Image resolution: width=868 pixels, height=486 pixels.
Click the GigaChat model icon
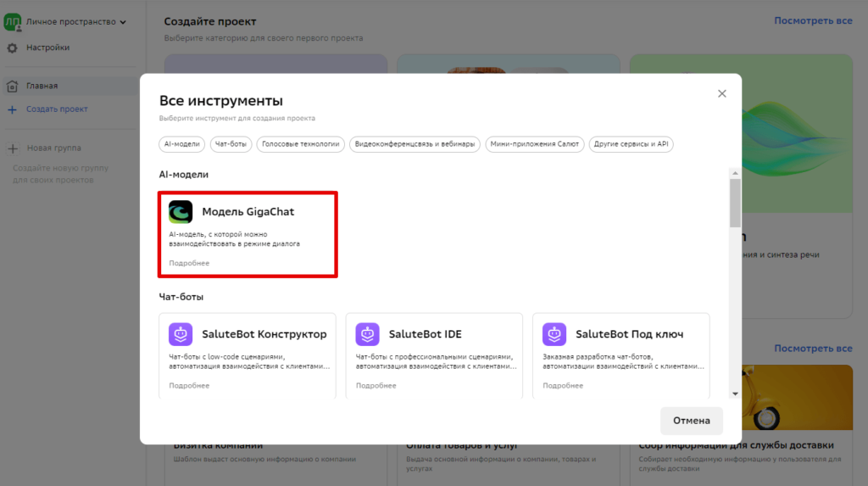point(181,212)
